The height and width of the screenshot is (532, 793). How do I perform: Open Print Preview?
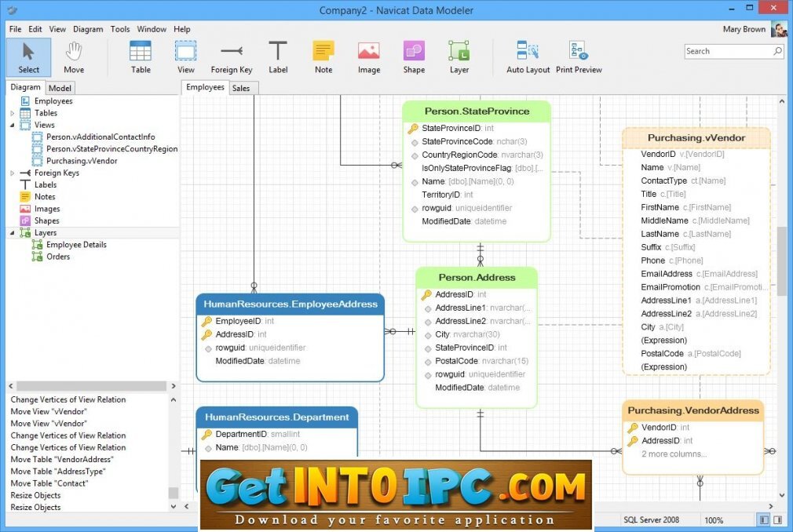579,57
